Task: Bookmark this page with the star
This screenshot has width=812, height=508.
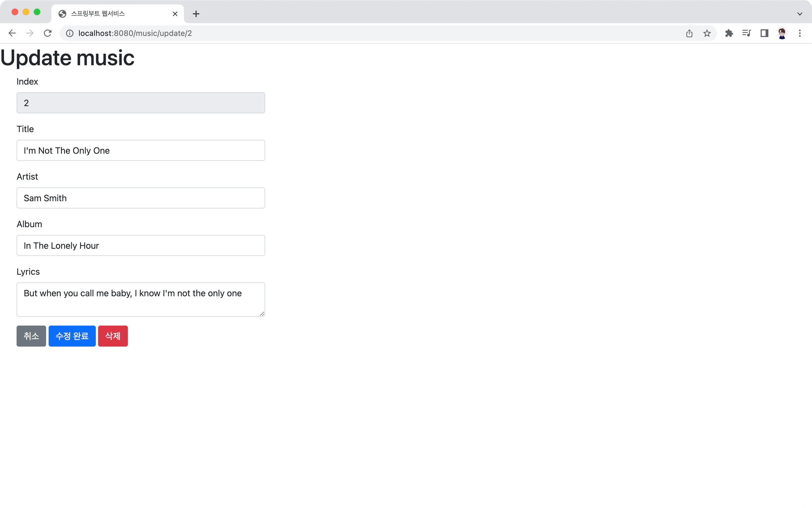Action: [x=707, y=33]
